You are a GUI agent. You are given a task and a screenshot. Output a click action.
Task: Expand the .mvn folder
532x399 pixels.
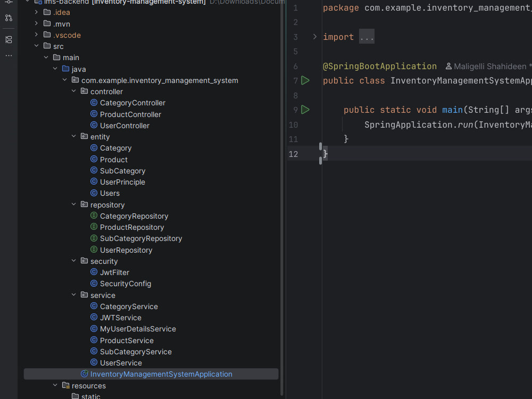pyautogui.click(x=36, y=23)
